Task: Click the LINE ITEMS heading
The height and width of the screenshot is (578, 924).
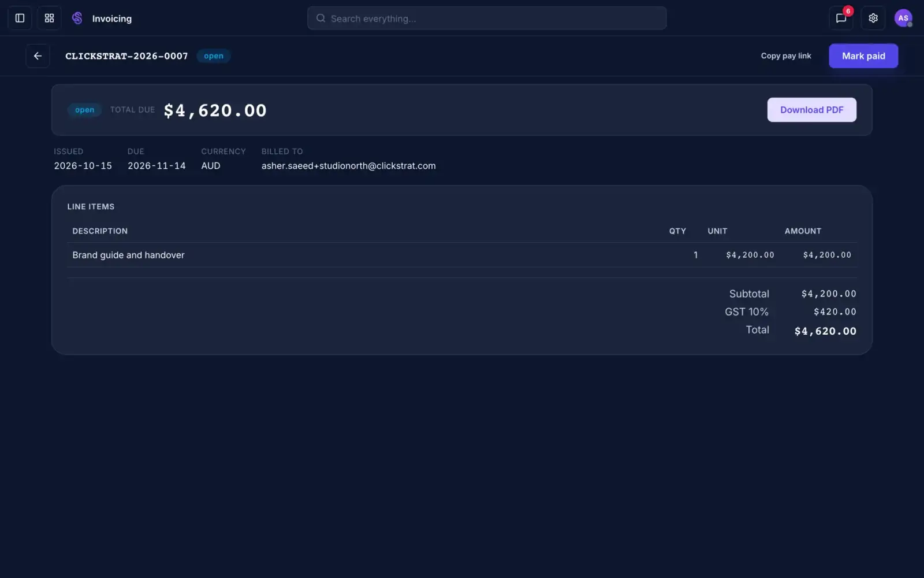Action: [91, 206]
